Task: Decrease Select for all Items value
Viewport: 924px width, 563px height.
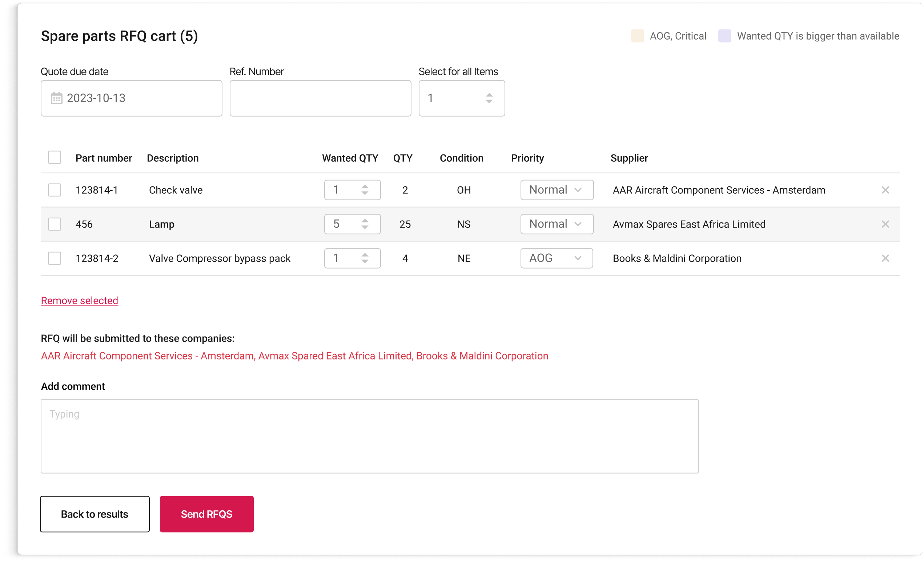Action: (x=489, y=102)
